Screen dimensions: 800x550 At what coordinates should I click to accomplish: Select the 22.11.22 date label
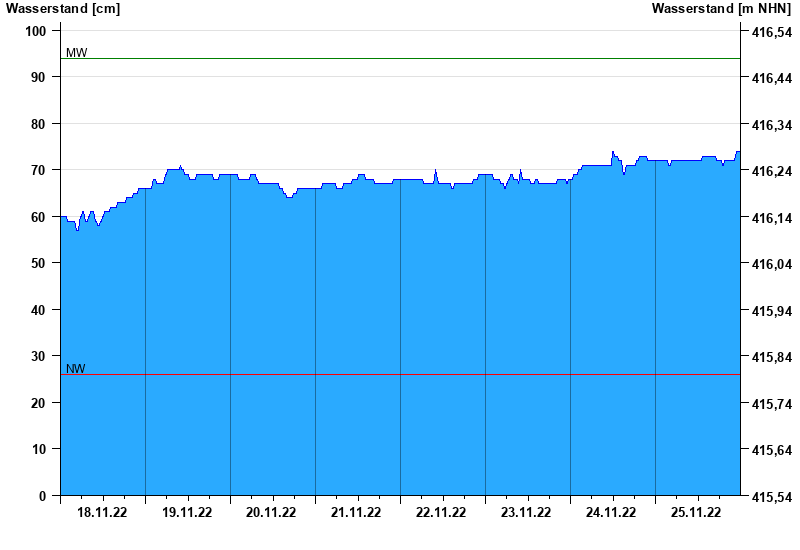click(441, 513)
